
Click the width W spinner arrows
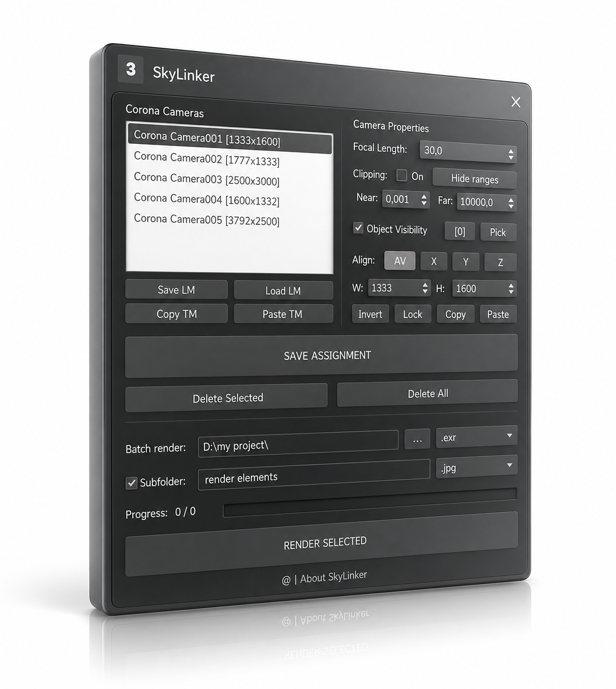click(425, 288)
